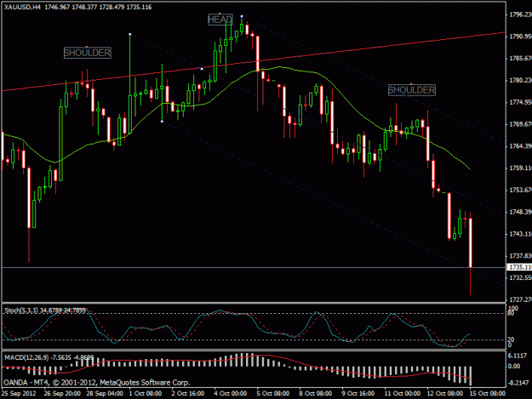This screenshot has height=399, width=532.
Task: Click the trendline anchor point at the head peak
Action: tap(242, 16)
